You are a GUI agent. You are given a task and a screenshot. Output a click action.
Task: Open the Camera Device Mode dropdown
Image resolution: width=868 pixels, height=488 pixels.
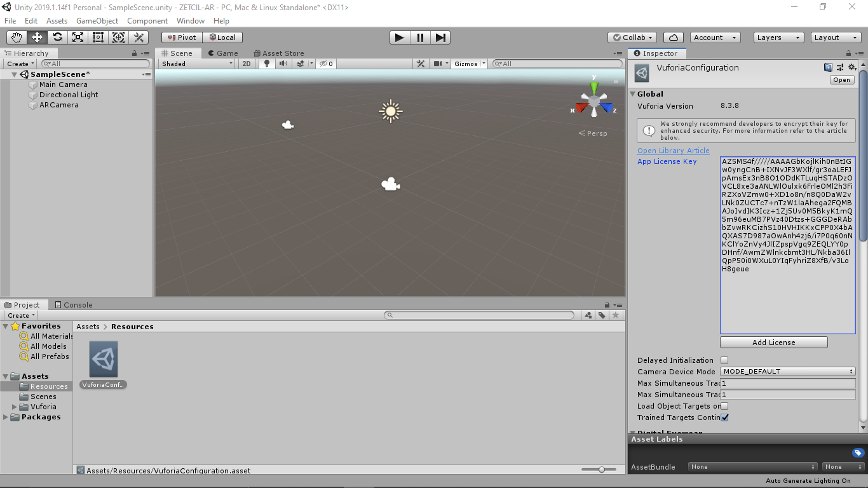pos(787,371)
